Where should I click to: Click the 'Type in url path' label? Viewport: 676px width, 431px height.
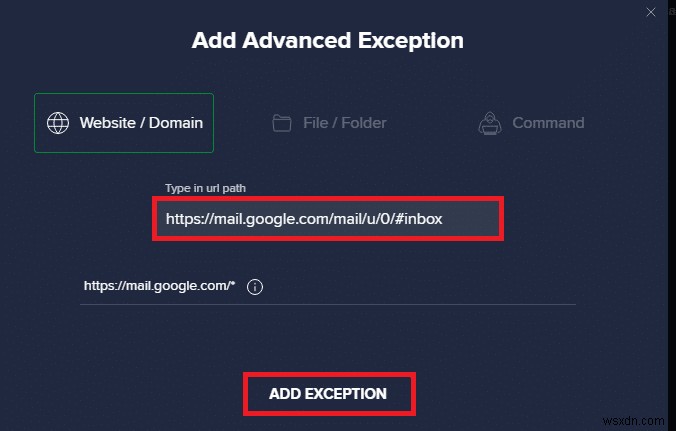coord(205,188)
